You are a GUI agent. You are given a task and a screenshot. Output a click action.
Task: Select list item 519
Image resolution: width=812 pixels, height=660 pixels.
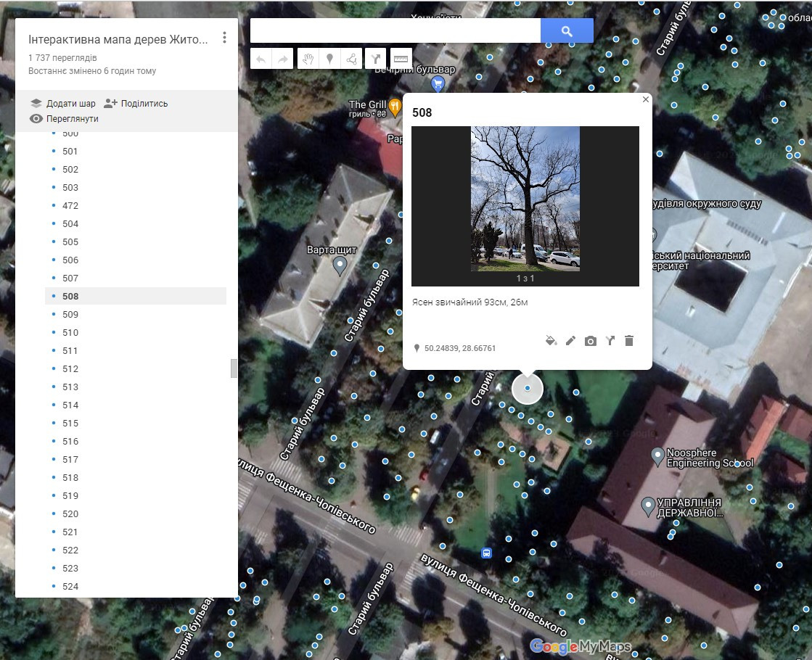coord(136,495)
